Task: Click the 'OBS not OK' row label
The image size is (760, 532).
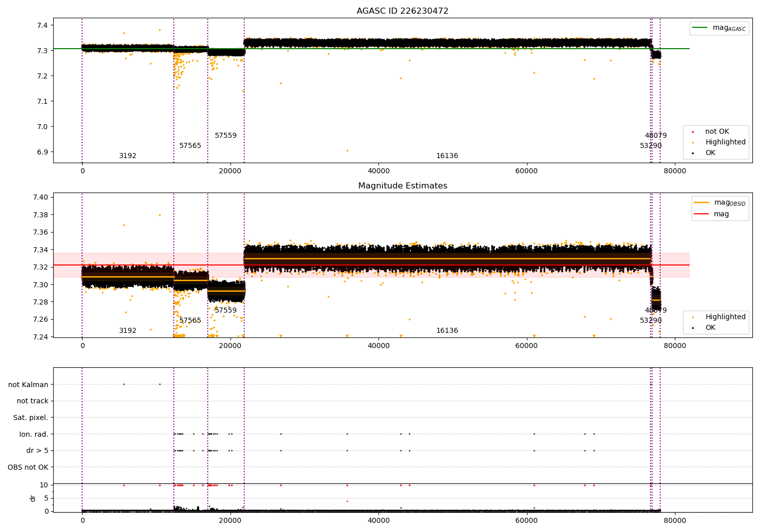Action: 28,467
